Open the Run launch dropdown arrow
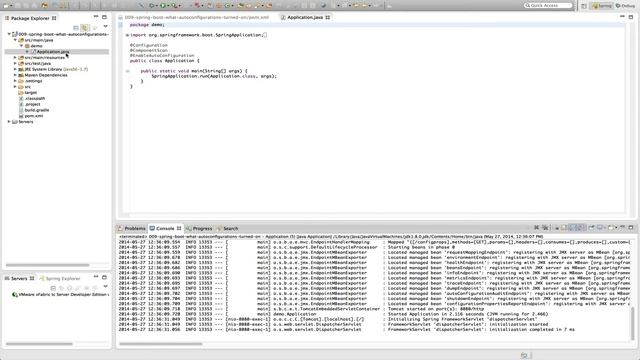This screenshot has height=360, width=640. tap(168, 6)
